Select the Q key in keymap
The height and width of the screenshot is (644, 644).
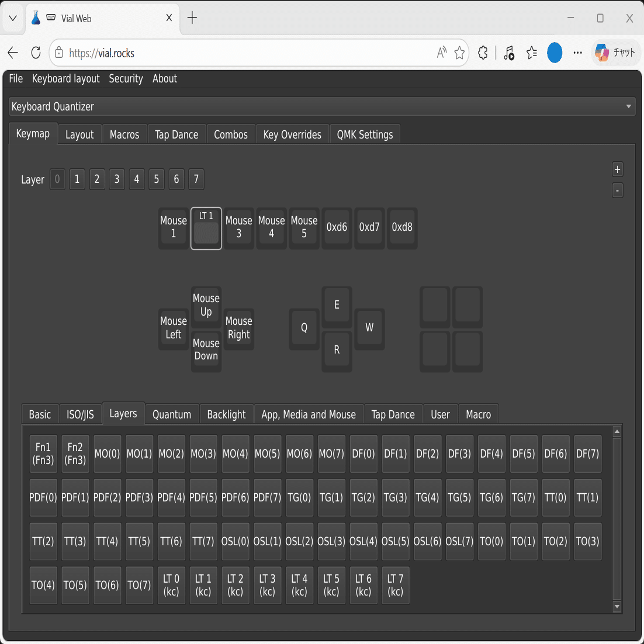pyautogui.click(x=304, y=329)
